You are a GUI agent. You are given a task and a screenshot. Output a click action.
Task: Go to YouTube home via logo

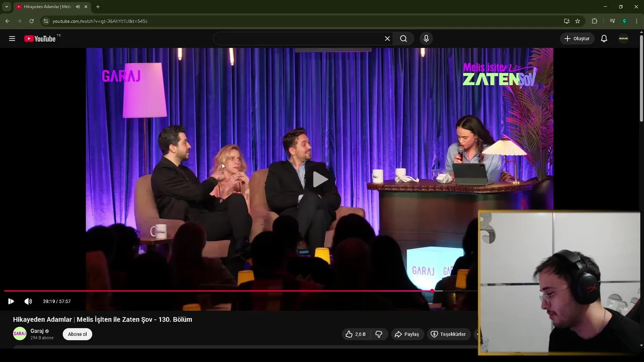tap(40, 39)
